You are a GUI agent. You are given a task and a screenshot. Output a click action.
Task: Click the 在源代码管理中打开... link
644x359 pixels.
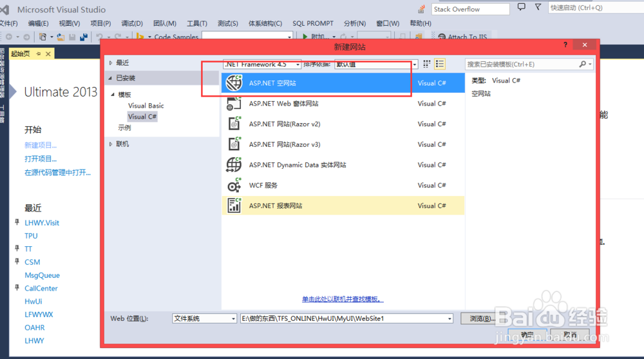tap(57, 172)
